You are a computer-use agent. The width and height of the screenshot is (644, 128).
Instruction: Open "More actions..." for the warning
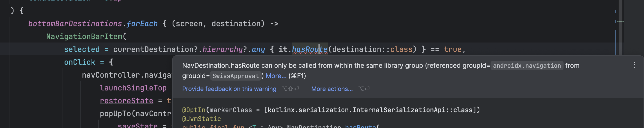pyautogui.click(x=332, y=89)
